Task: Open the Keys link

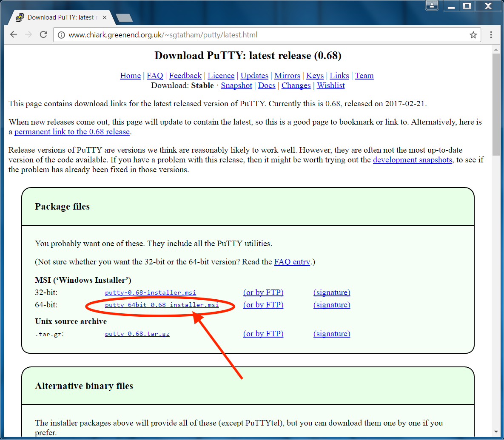Action: (315, 76)
